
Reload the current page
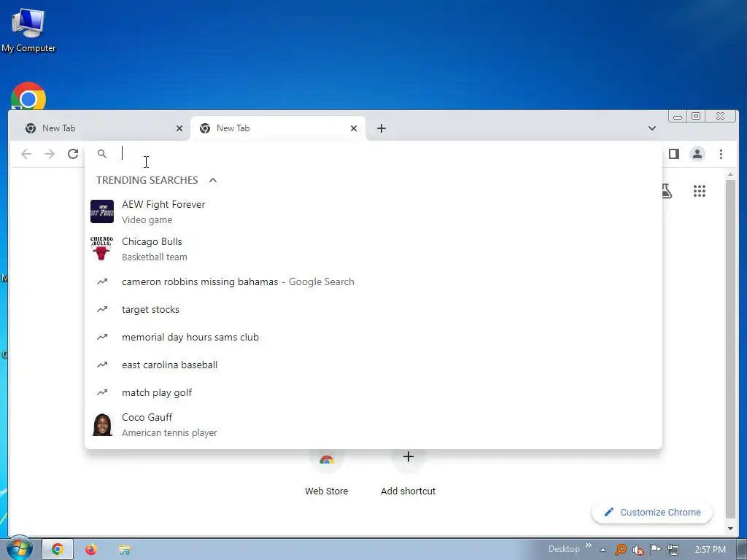pyautogui.click(x=73, y=154)
